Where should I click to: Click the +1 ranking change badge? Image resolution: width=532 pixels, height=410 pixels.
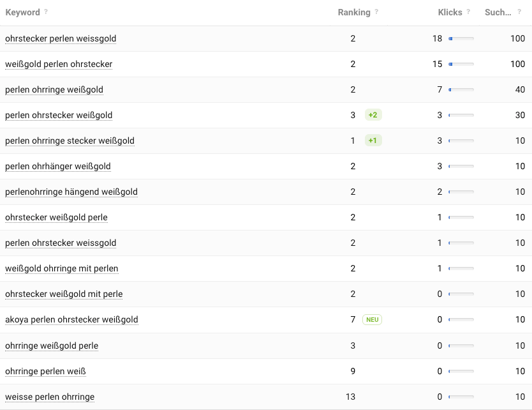click(x=373, y=140)
